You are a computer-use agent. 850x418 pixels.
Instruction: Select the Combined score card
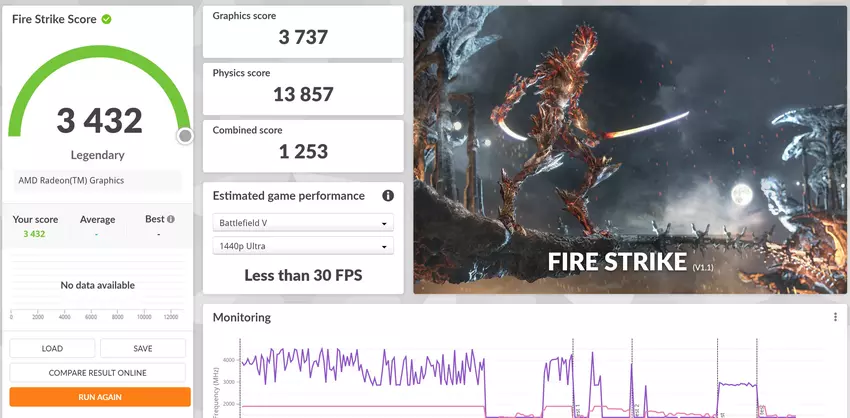click(x=302, y=144)
